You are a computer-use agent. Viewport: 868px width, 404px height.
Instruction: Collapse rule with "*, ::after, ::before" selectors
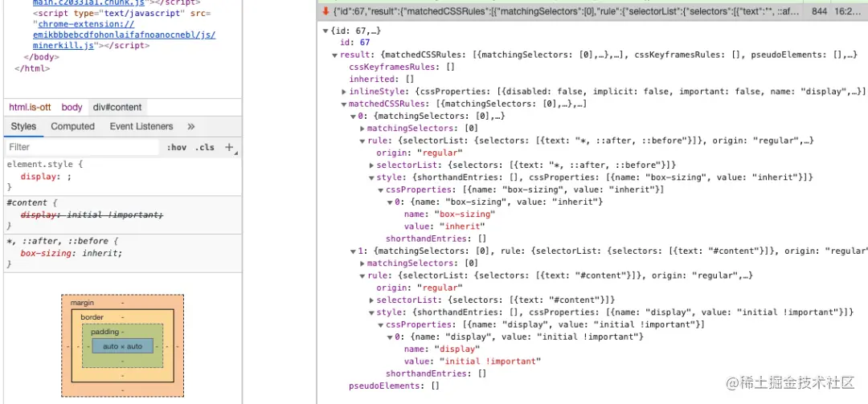(x=362, y=141)
